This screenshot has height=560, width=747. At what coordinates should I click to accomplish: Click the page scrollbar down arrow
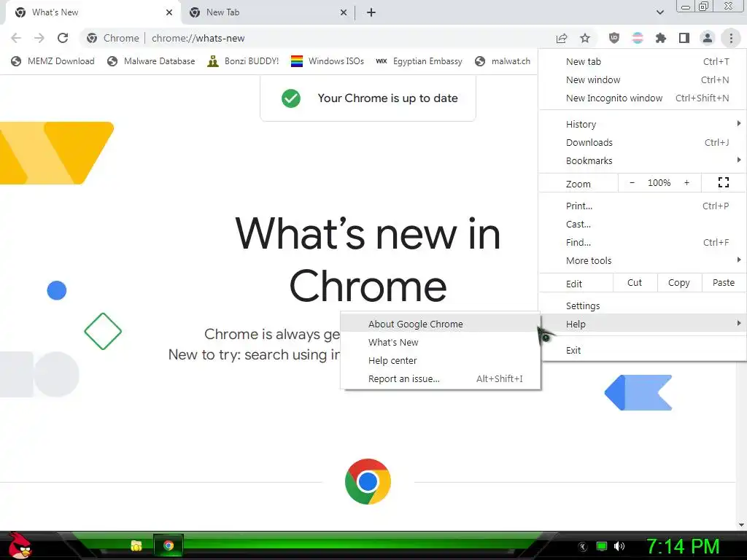click(x=741, y=525)
